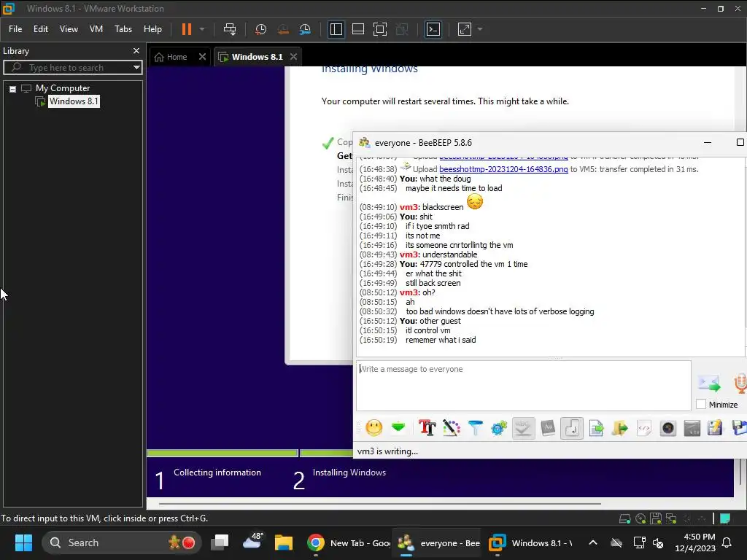Close the Windows 8.1 tab
The width and height of the screenshot is (747, 560).
point(293,57)
